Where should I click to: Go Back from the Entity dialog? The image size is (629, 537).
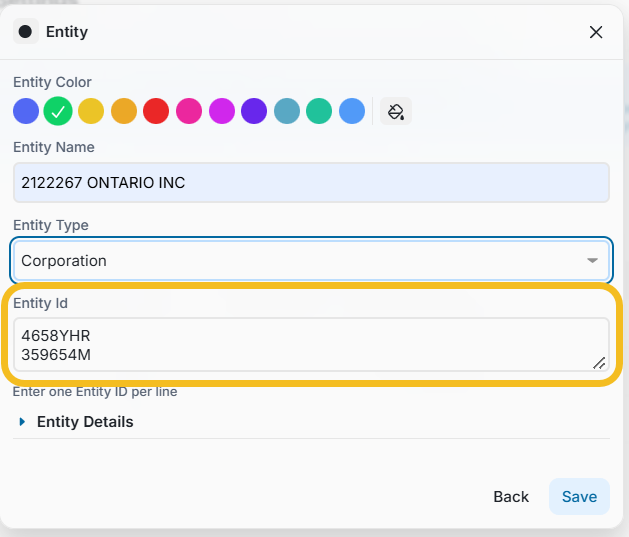click(x=511, y=496)
